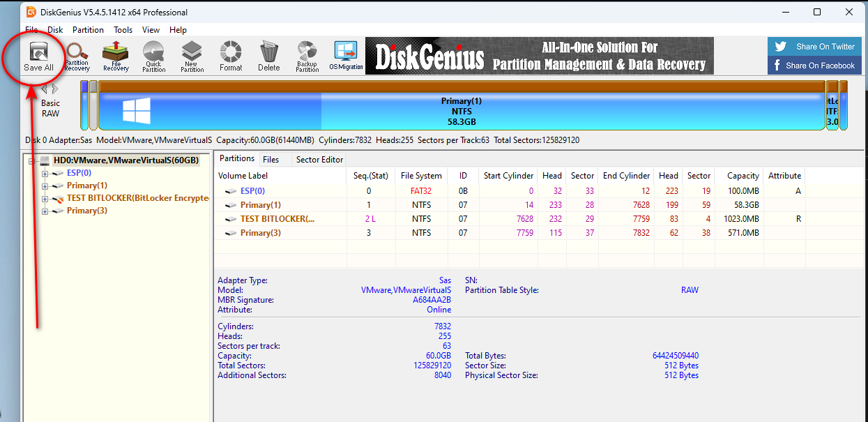868x422 pixels.
Task: Create a New Partition
Action: pos(192,56)
